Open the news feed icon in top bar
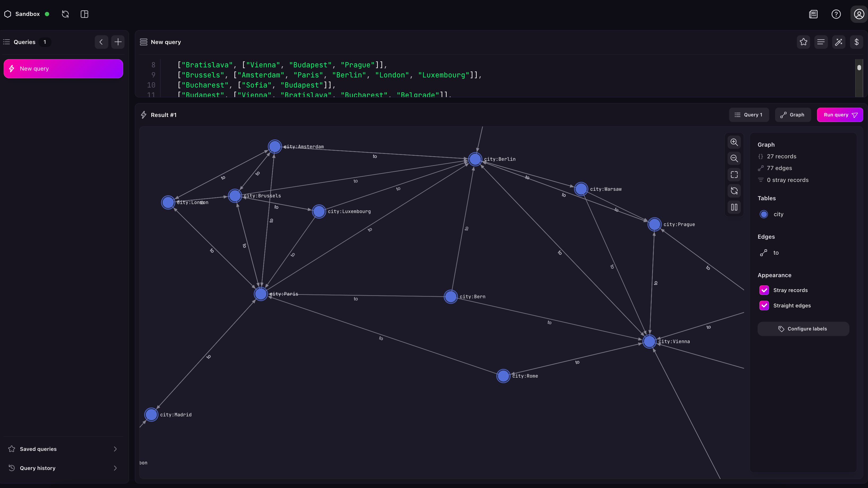The height and width of the screenshot is (488, 868). click(x=813, y=14)
